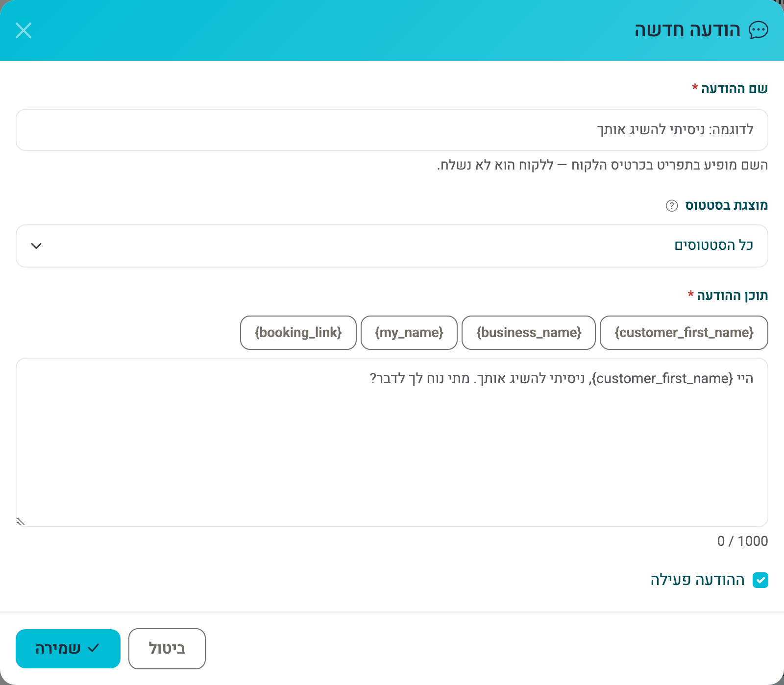Screen dimensions: 784x685
Task: Click inside the message content textarea
Action: (392, 442)
